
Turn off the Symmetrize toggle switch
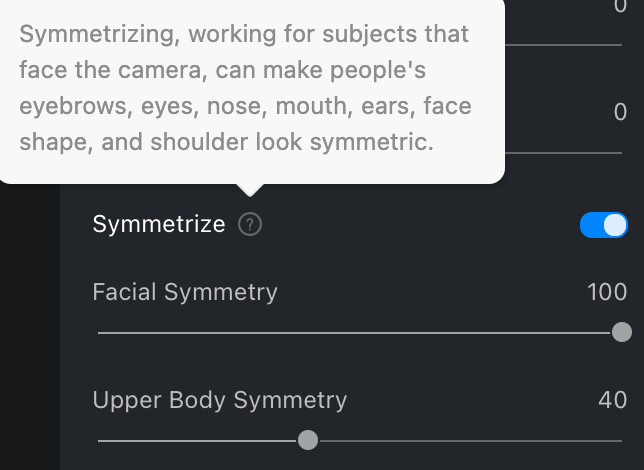pos(603,225)
